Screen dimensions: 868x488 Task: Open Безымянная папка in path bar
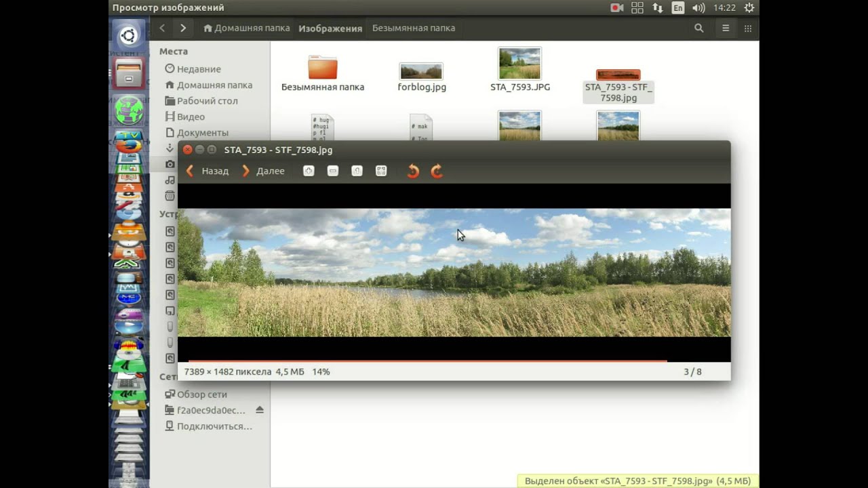tap(414, 28)
